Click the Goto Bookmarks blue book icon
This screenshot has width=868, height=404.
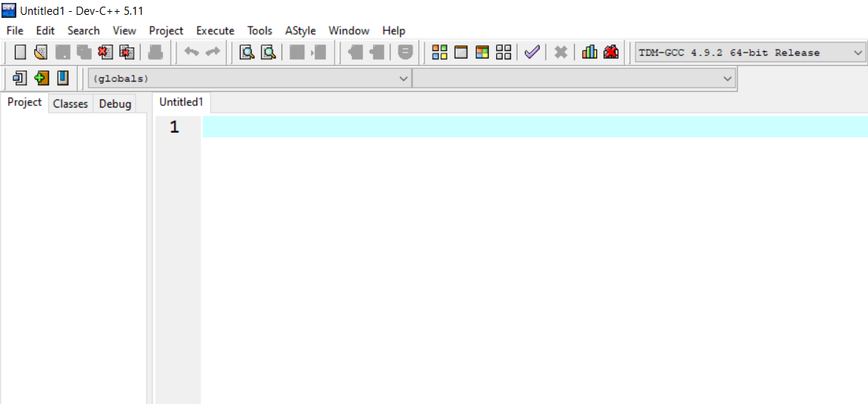coord(62,78)
